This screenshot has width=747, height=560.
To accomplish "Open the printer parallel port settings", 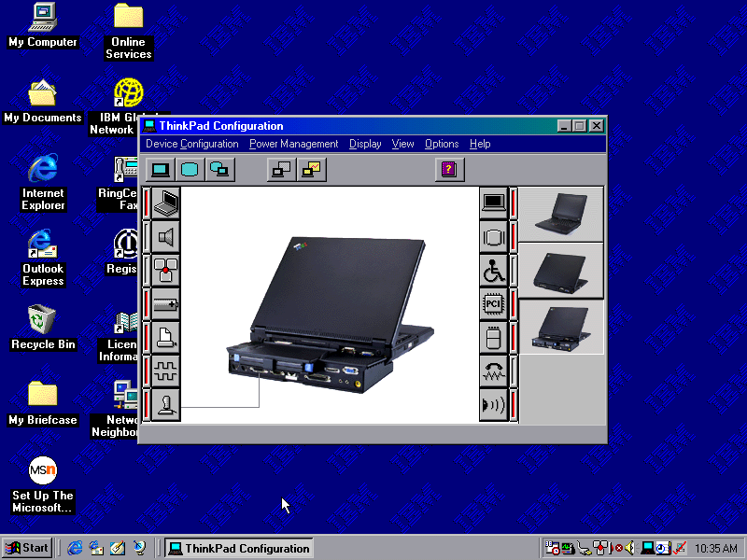I will pyautogui.click(x=165, y=337).
